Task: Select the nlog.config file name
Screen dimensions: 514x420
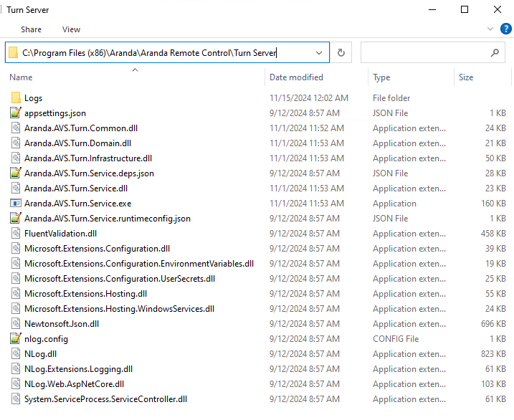Action: [46, 339]
